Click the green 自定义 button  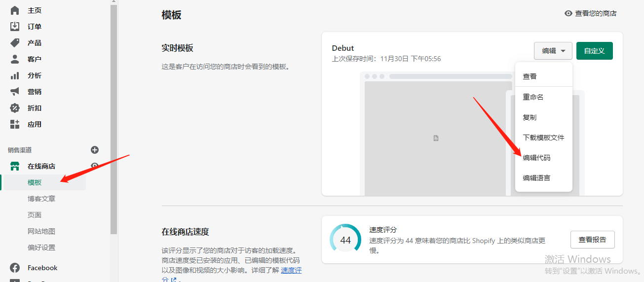(x=594, y=51)
